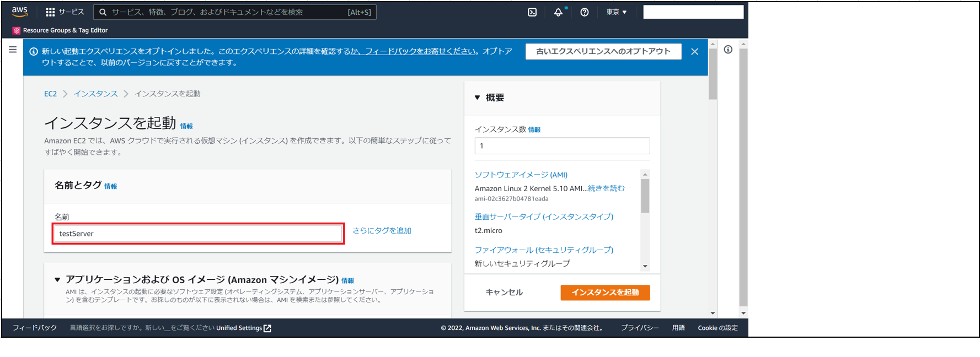This screenshot has height=357, width=980.
Task: Click the main page scrollbar down arrow
Action: coord(713,313)
